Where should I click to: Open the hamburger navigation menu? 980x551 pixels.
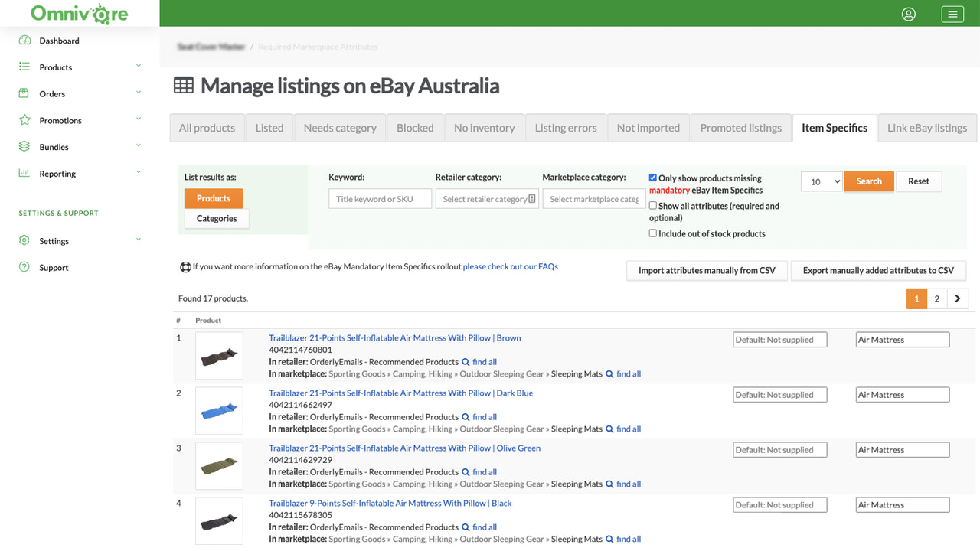click(x=952, y=14)
